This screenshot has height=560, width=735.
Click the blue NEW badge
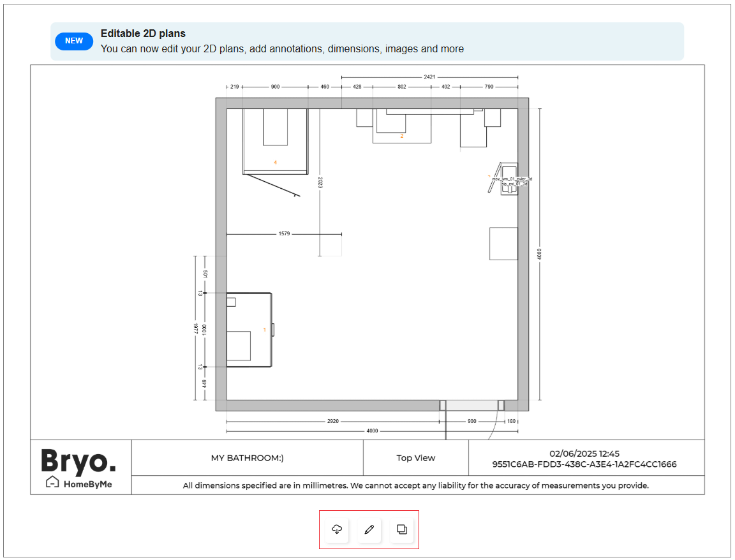point(74,41)
